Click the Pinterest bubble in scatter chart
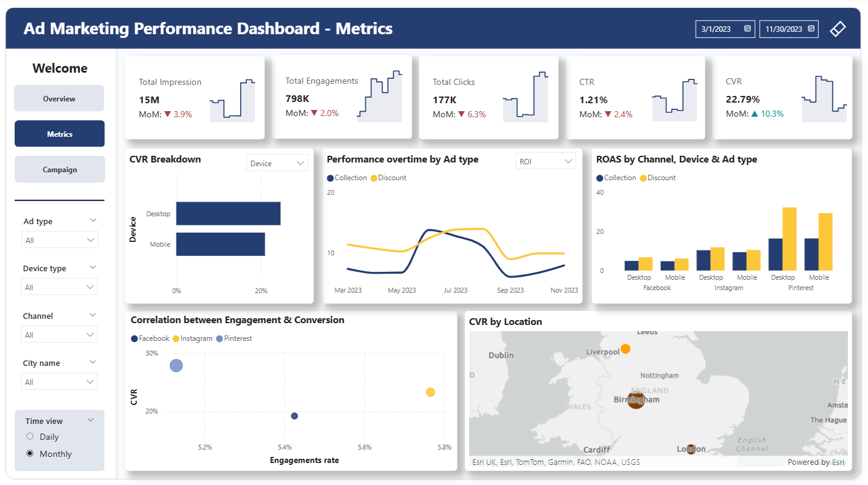 176,365
